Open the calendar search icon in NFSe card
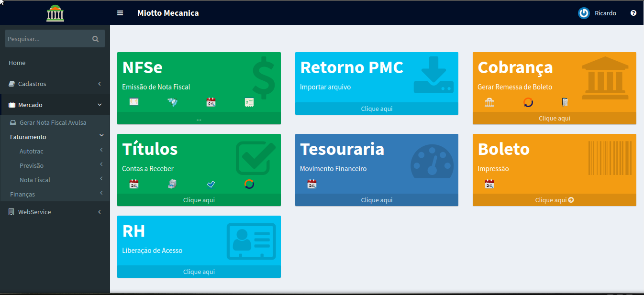 (211, 102)
